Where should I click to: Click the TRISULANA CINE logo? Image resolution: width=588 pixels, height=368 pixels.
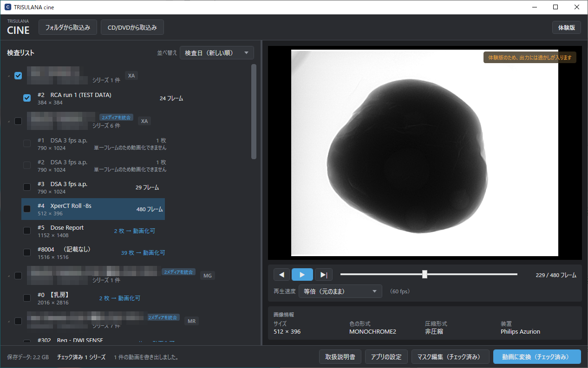pos(18,27)
